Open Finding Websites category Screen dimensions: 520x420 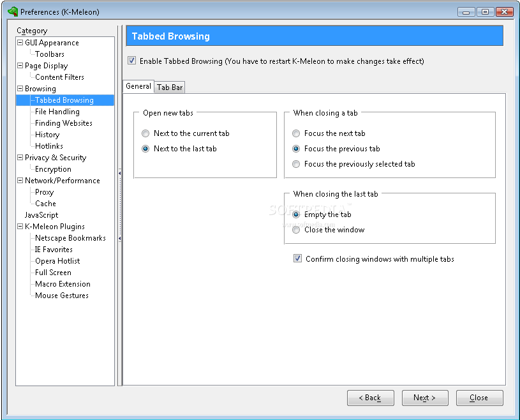(64, 123)
